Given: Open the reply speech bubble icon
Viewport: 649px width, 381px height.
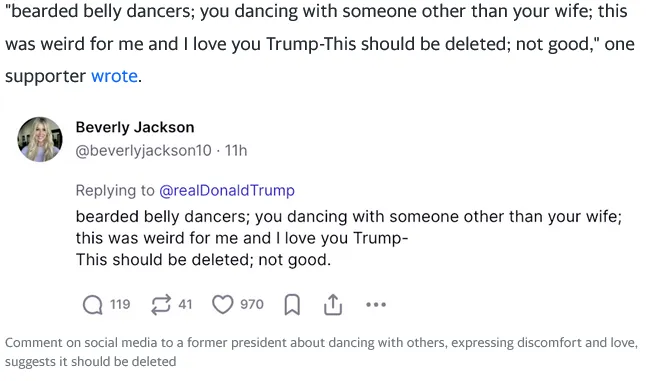Looking at the screenshot, I should [x=93, y=305].
